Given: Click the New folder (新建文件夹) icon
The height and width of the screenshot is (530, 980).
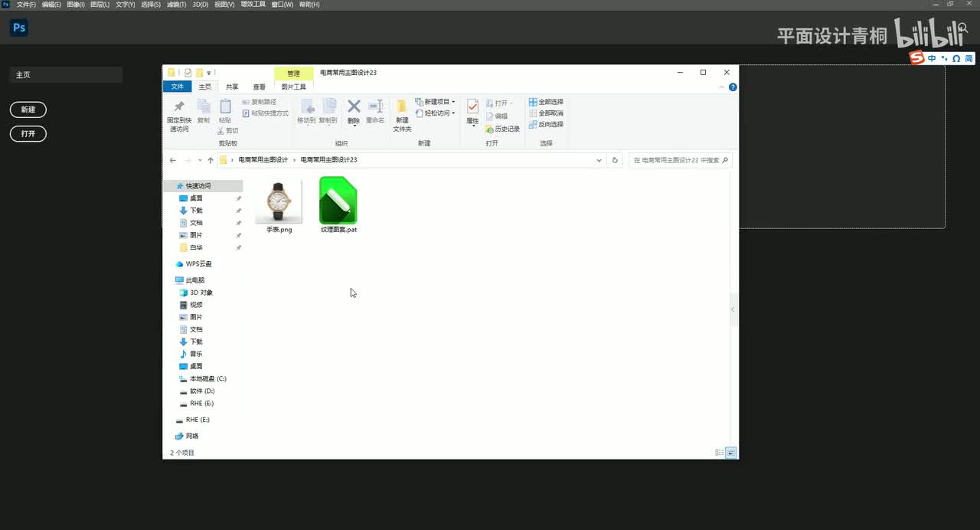Looking at the screenshot, I should pyautogui.click(x=402, y=106).
